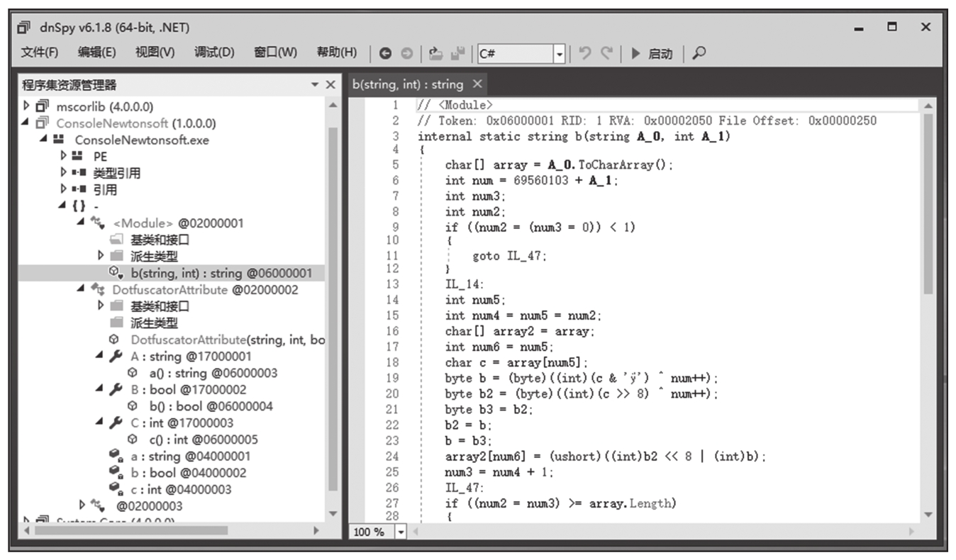The height and width of the screenshot is (560, 956).
Task: Select the DotfuscatorAttribute(string, int, bo constructor
Action: (228, 340)
